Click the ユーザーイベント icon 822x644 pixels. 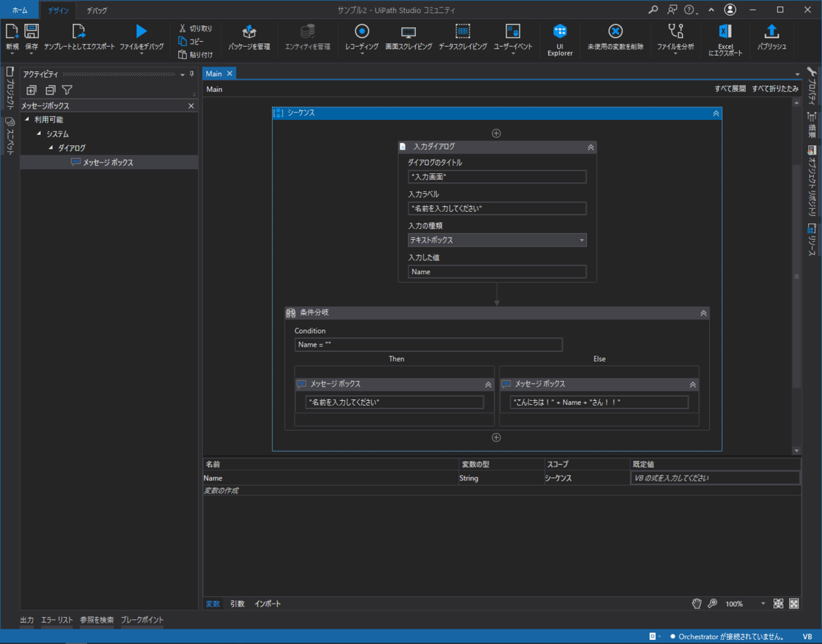(513, 31)
